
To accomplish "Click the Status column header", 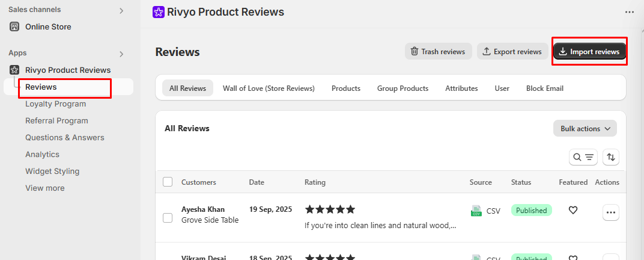I will [x=521, y=182].
